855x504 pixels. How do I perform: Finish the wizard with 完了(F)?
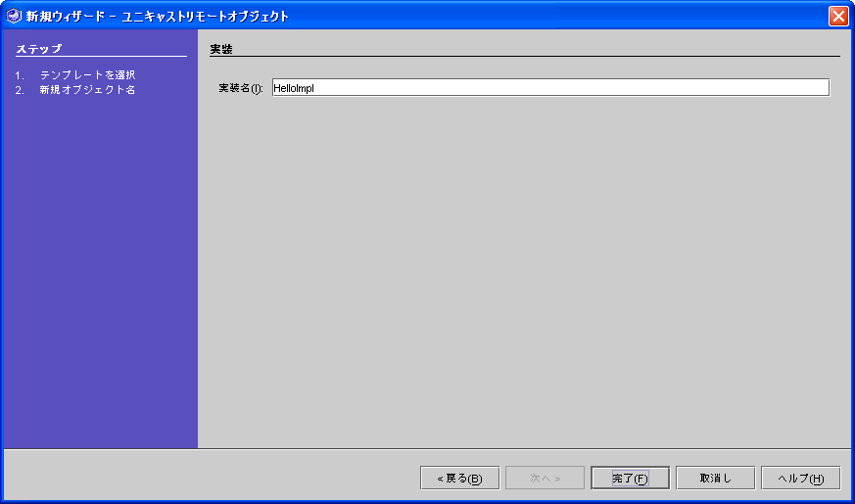630,478
